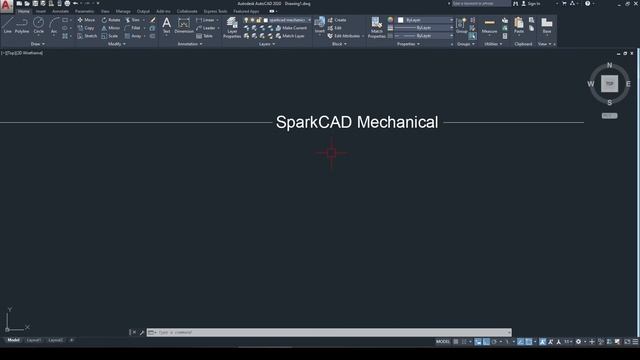The height and width of the screenshot is (360, 640).
Task: Click the Paste tool
Action: pyautogui.click(x=519, y=25)
